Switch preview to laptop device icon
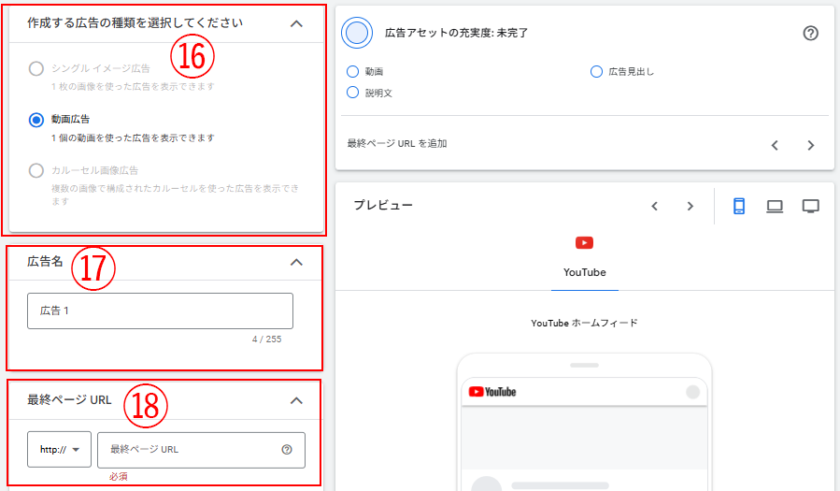This screenshot has height=491, width=840. [774, 206]
